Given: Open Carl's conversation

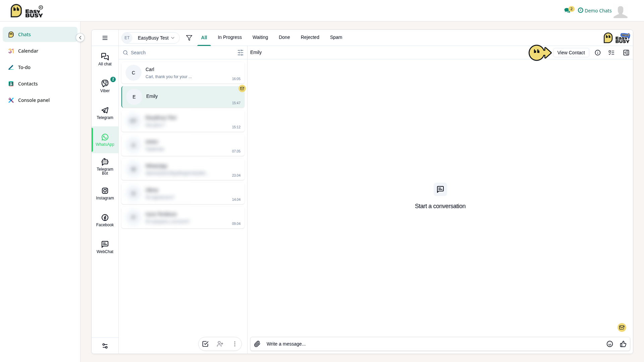Looking at the screenshot, I should point(183,73).
